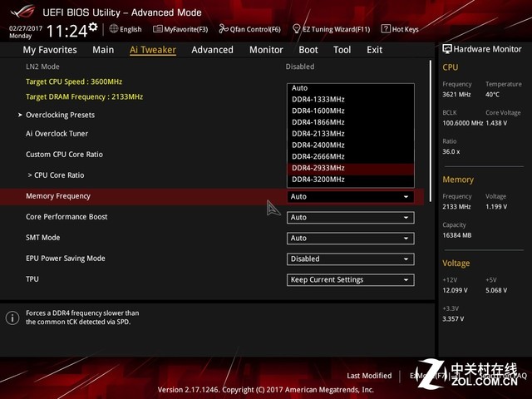532x399 pixels.
Task: Click the globe language icon
Action: (114, 29)
